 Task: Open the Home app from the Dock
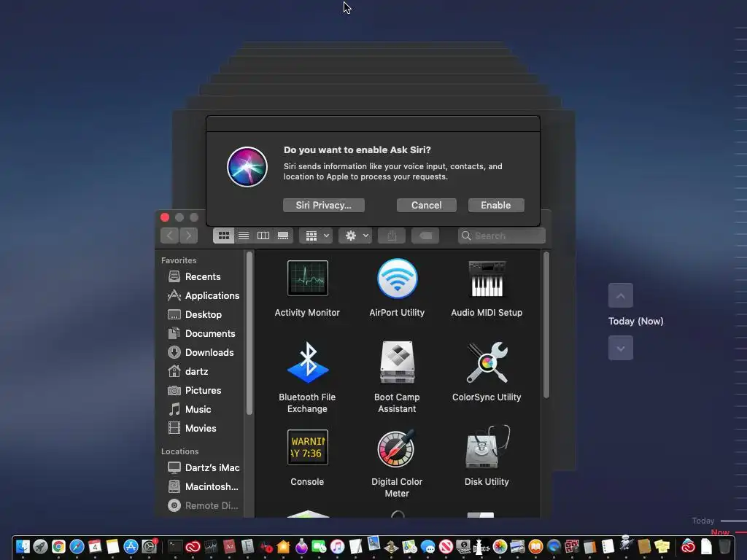click(x=283, y=546)
